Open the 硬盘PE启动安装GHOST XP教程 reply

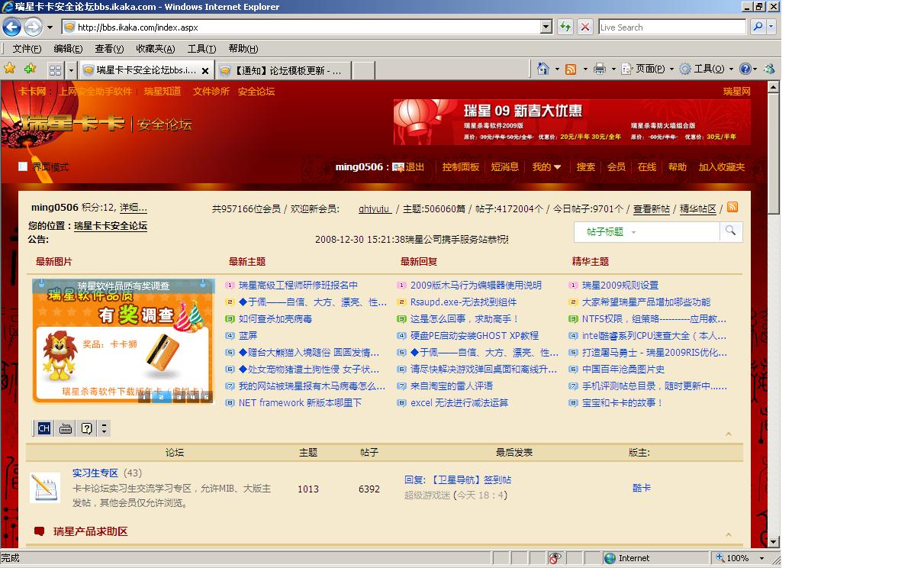(x=475, y=335)
